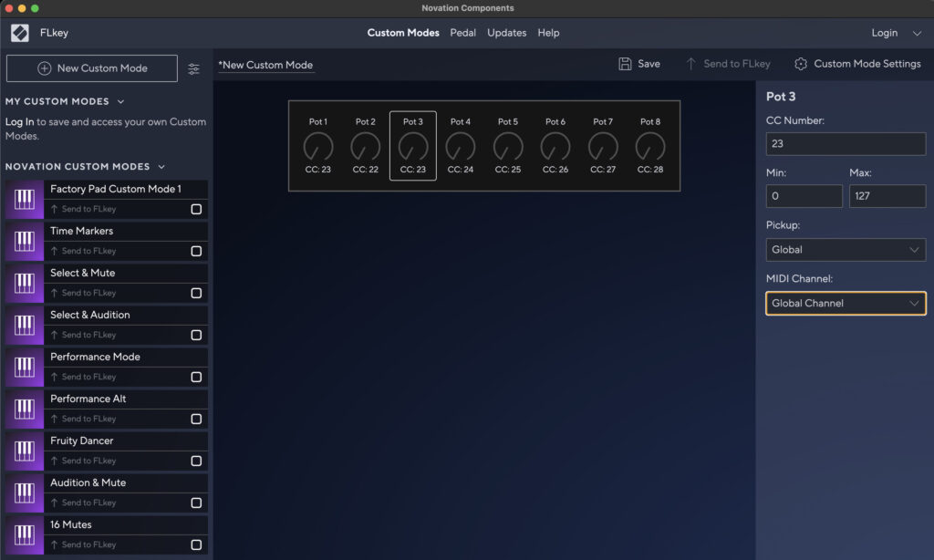Click the CC Number input field
This screenshot has width=934, height=560.
(846, 143)
